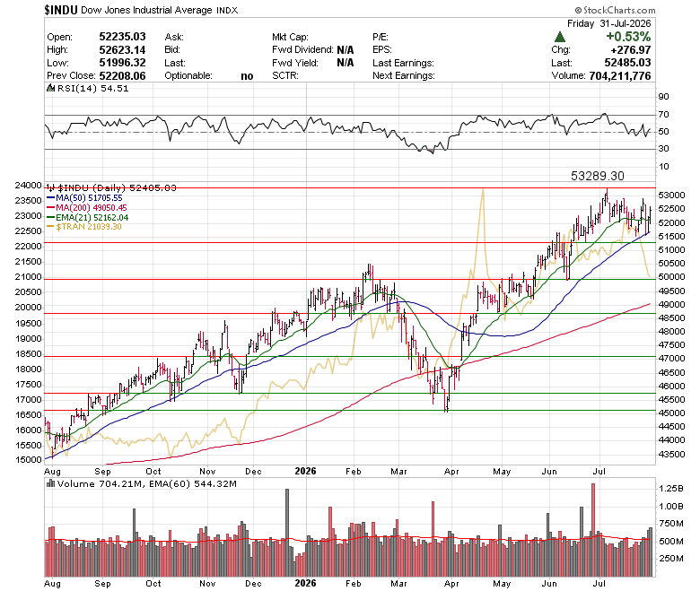Select the MA(50) 51705.55 legend entry
Image resolution: width=700 pixels, height=591 pixels.
(84, 198)
